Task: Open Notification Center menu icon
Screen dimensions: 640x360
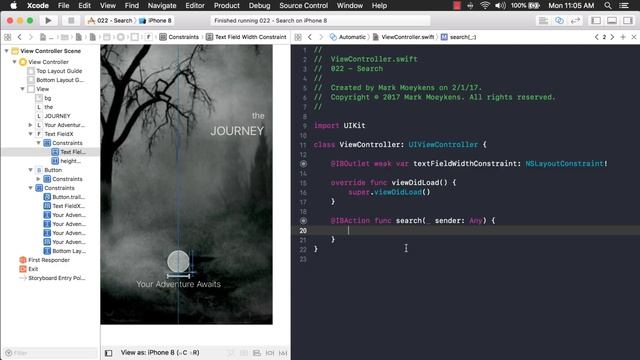Action: tap(624, 6)
